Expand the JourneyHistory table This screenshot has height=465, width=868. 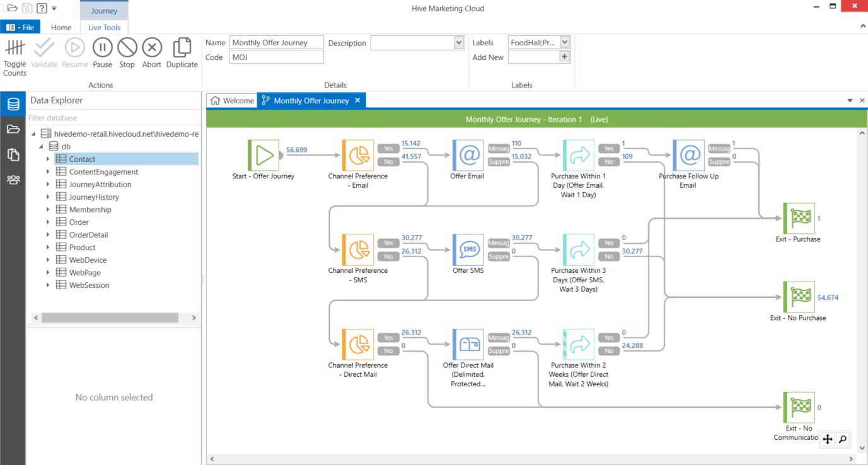48,197
